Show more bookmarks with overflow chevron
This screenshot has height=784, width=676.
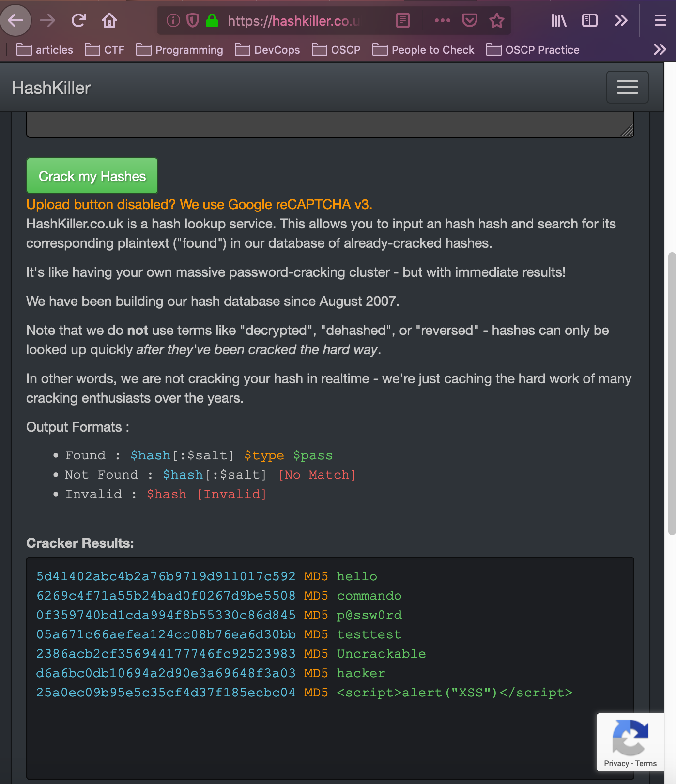(660, 49)
